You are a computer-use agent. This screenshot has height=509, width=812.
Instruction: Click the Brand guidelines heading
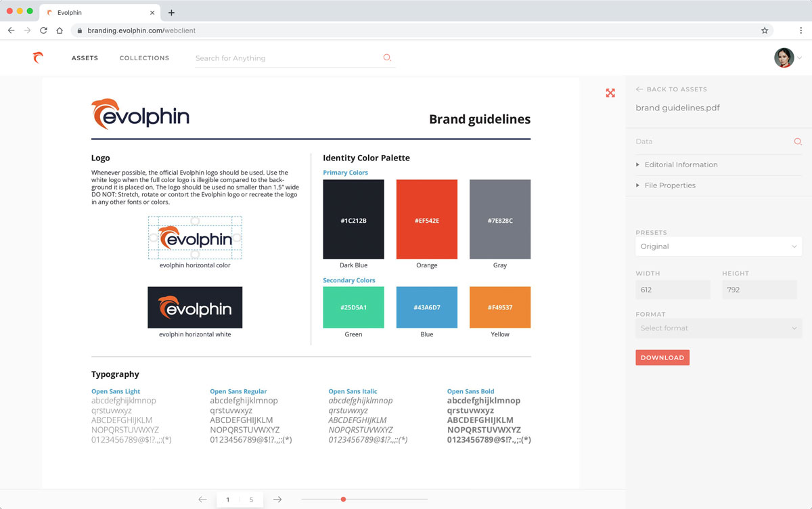(480, 120)
